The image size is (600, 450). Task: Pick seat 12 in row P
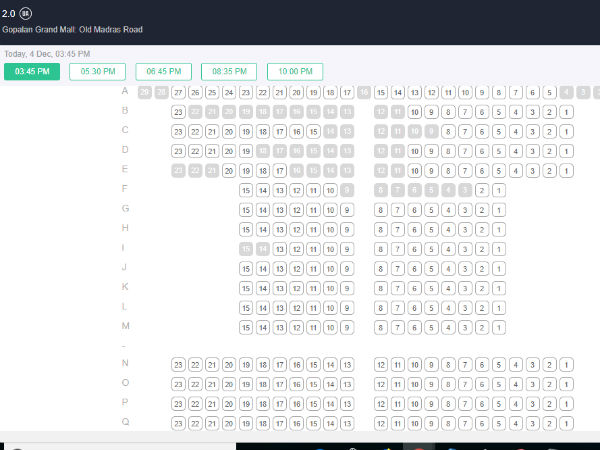381,403
